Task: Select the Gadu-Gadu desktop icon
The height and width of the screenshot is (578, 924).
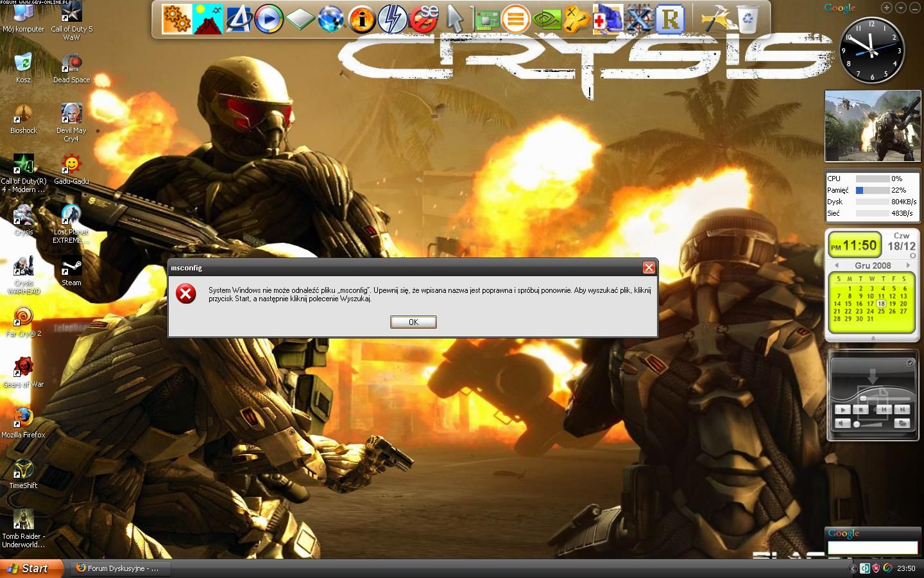Action: tap(71, 170)
